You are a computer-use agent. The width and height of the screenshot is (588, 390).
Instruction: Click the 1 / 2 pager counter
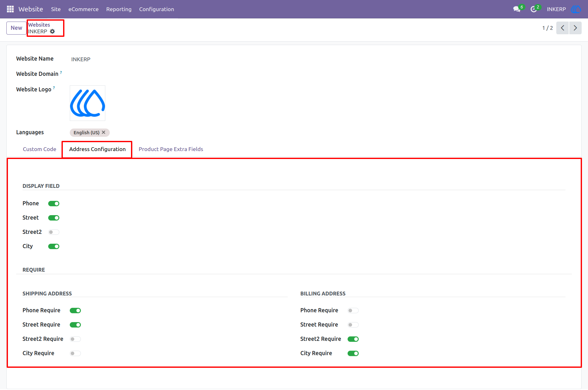tap(547, 28)
